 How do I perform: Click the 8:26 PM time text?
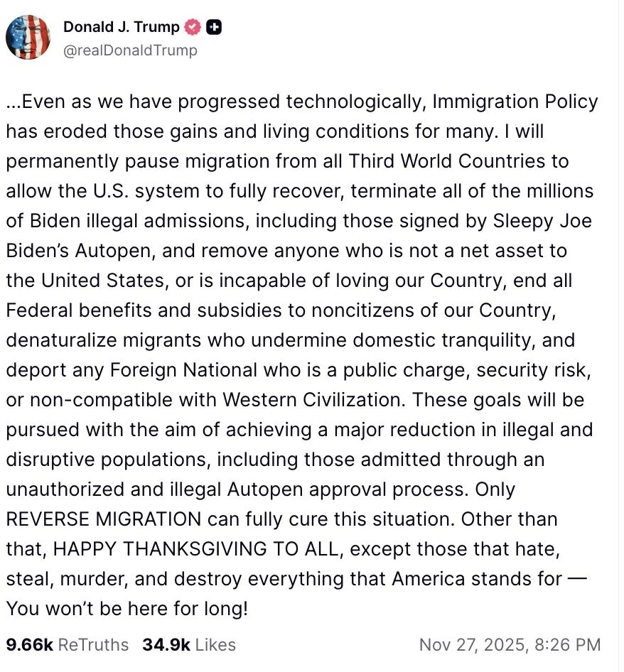coord(567,645)
